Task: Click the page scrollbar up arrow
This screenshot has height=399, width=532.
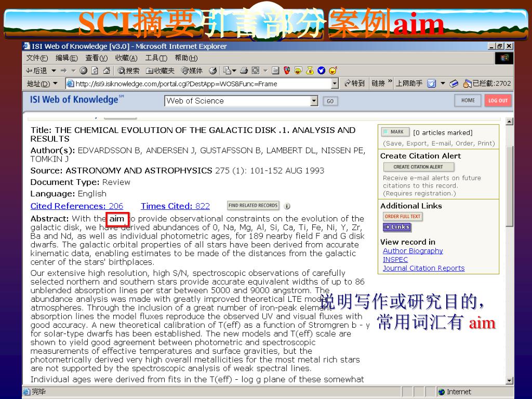Action: click(509, 122)
